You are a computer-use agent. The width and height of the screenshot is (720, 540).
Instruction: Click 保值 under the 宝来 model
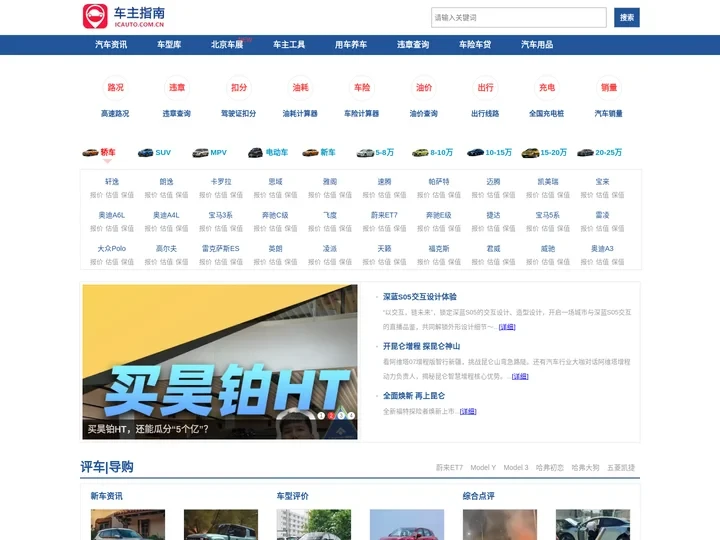[618, 195]
